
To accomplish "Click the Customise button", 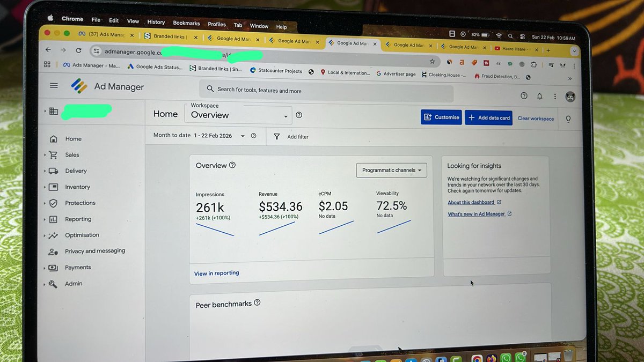I will click(441, 117).
